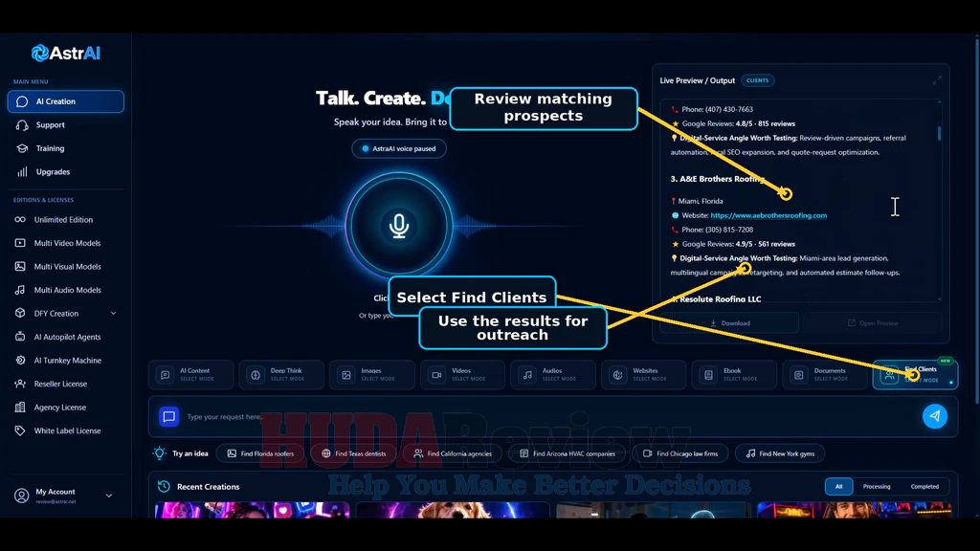Open the Support menu item
Viewport: 980px width, 551px height.
click(x=50, y=125)
